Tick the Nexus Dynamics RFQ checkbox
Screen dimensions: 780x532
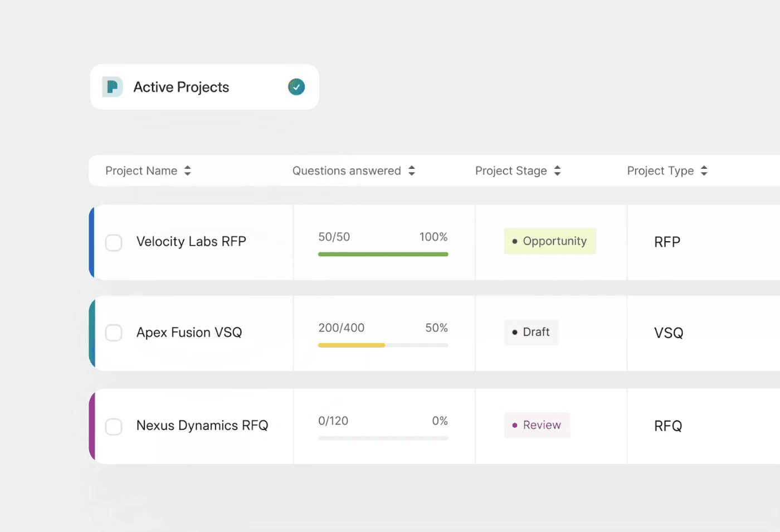[114, 427]
